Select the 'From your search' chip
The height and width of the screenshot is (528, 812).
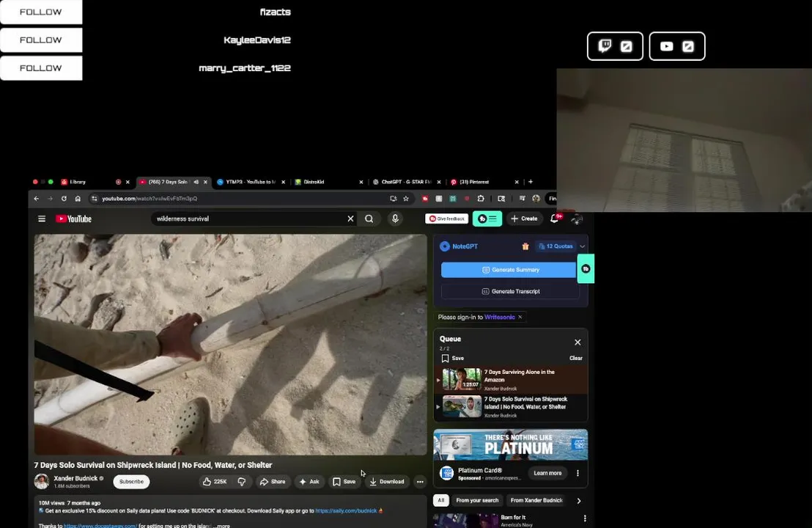[x=477, y=501]
